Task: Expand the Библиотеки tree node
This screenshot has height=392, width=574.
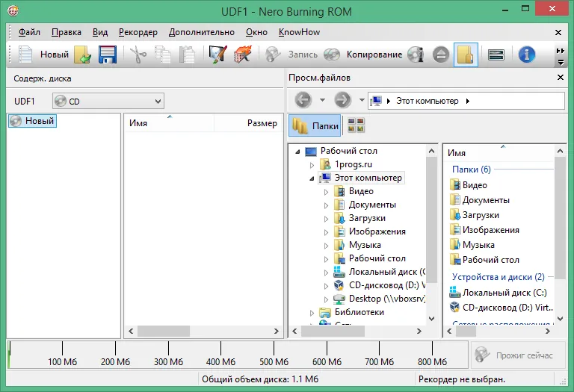Action: pos(312,313)
